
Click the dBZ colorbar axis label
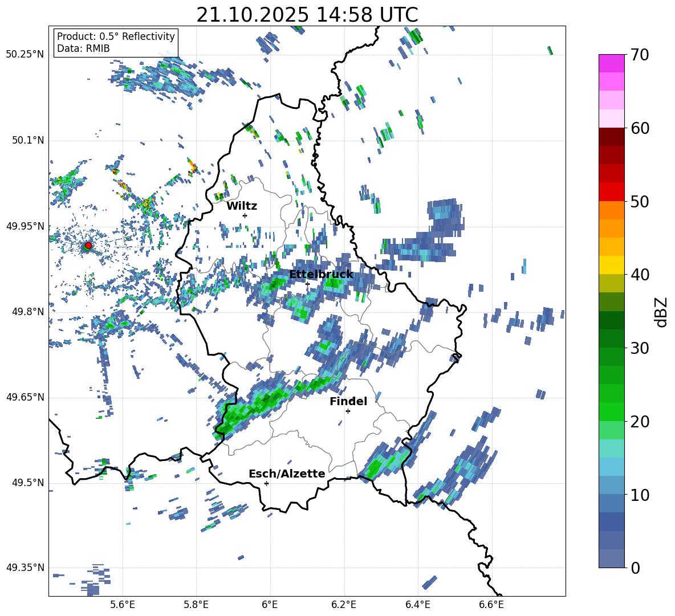[x=661, y=311]
